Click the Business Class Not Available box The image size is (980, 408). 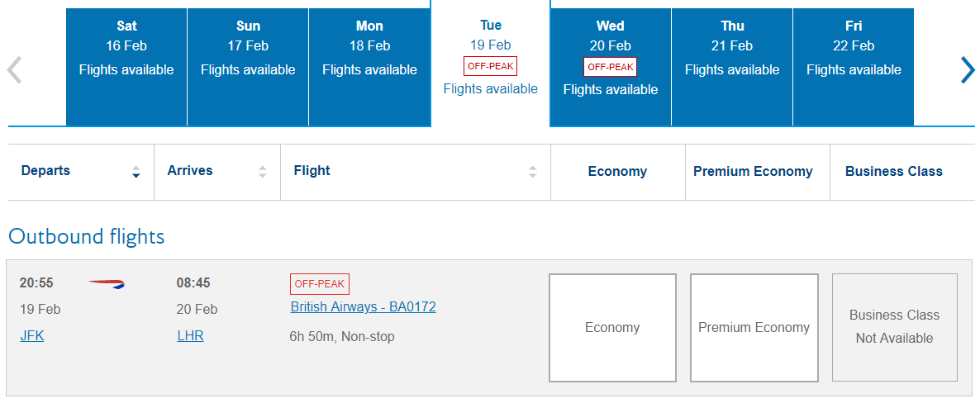pyautogui.click(x=895, y=327)
